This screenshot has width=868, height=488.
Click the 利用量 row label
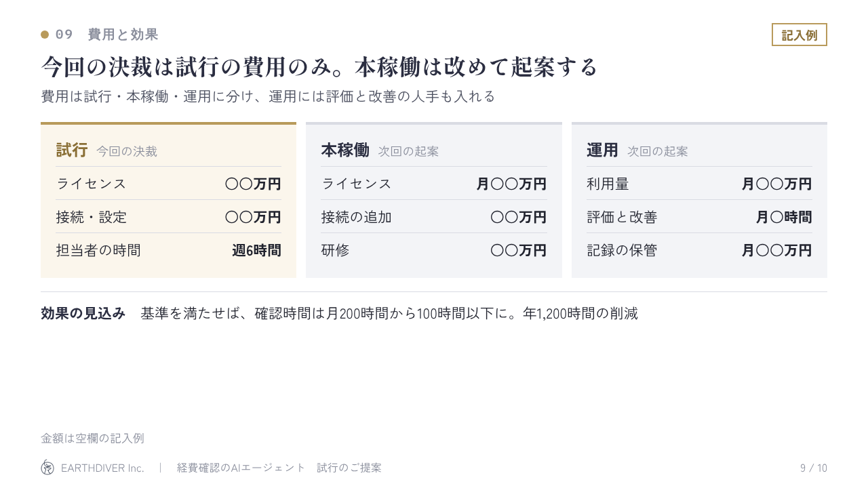tap(608, 184)
